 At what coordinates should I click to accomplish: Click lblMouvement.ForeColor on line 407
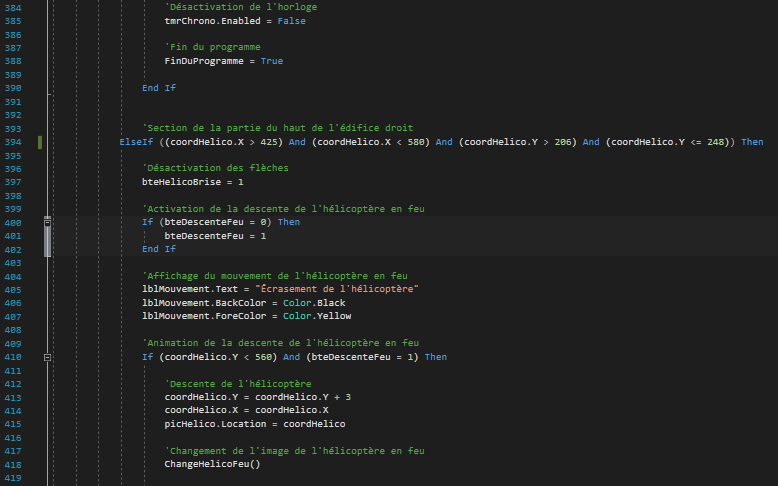tap(204, 316)
